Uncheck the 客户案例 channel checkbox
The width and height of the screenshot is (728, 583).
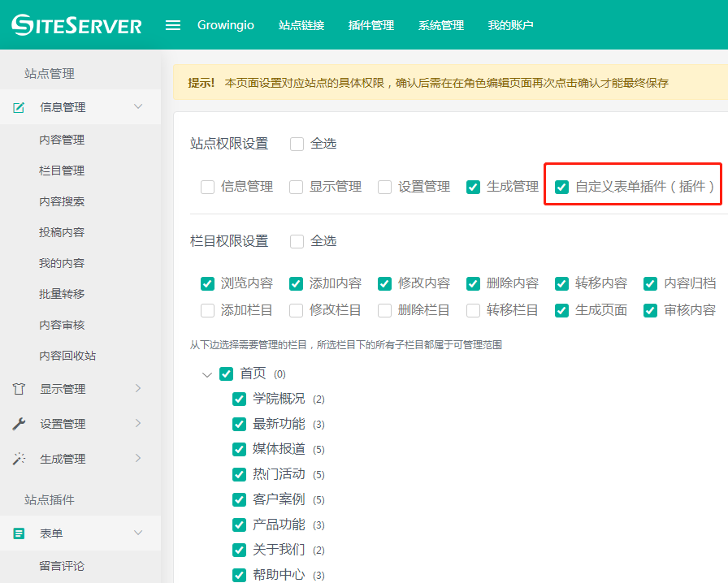[239, 499]
